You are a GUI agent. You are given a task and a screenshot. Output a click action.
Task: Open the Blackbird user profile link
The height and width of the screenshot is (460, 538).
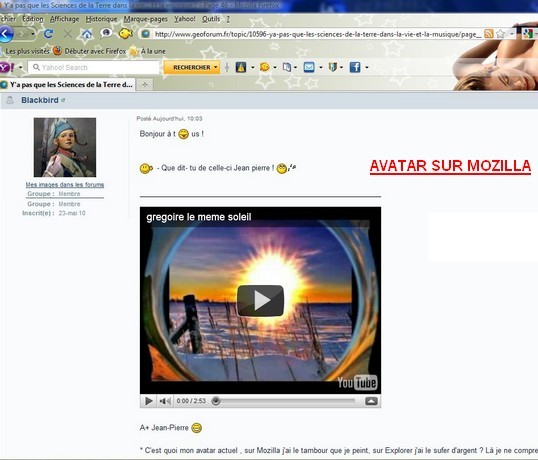tap(40, 100)
